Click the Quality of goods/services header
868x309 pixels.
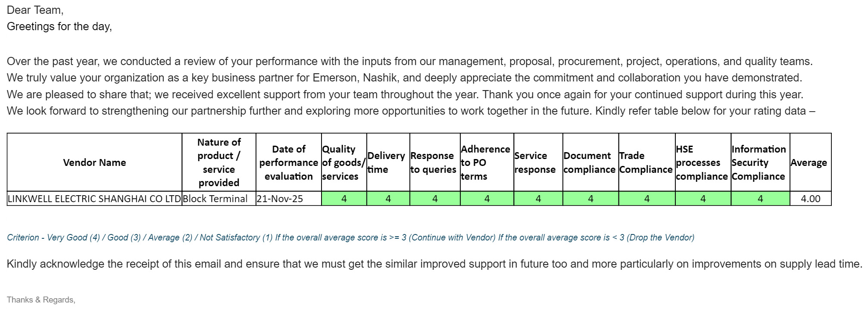[344, 162]
